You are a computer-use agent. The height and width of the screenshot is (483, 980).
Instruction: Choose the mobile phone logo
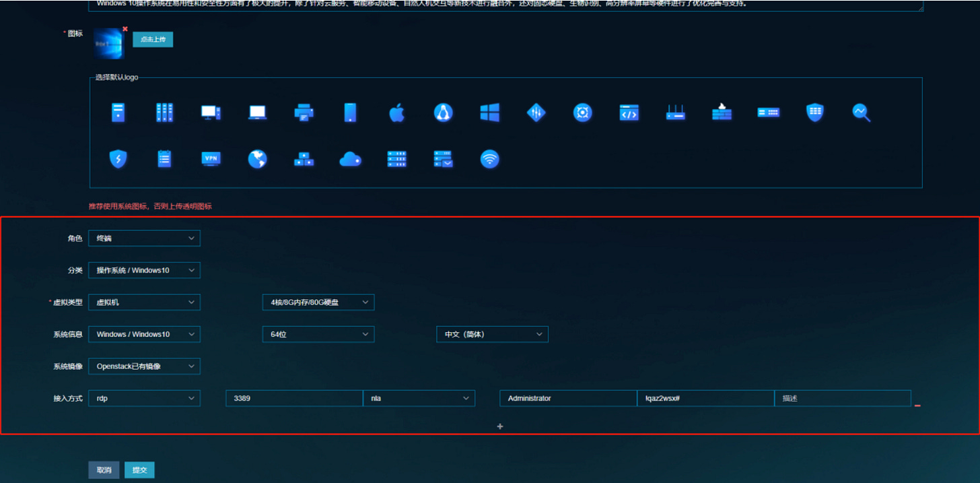coord(350,112)
